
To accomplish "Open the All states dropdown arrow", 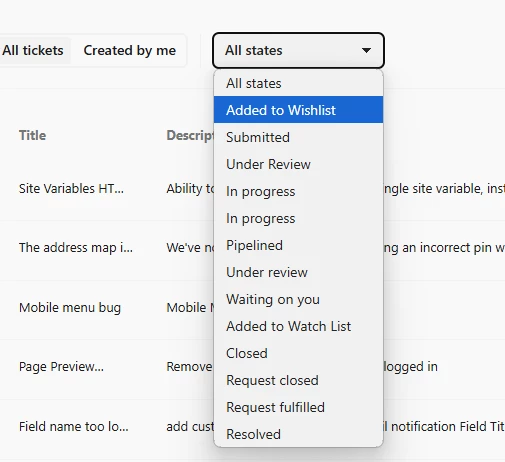I will (366, 50).
